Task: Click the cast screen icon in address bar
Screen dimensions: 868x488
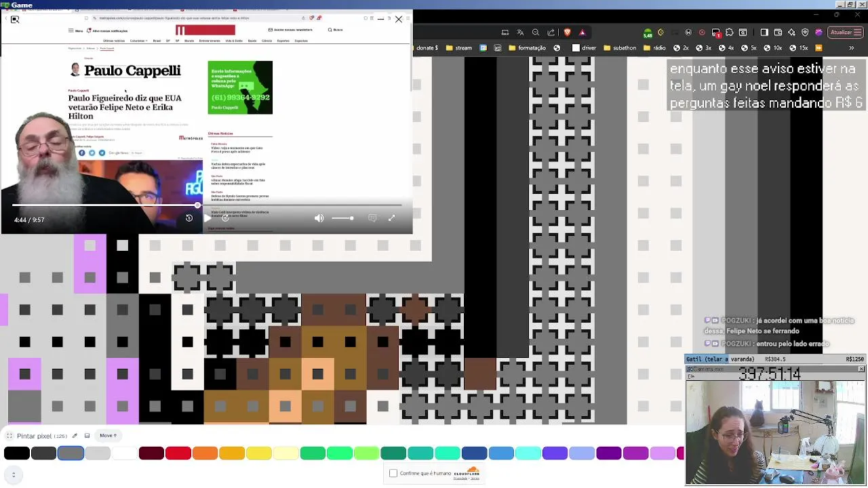Action: [505, 32]
